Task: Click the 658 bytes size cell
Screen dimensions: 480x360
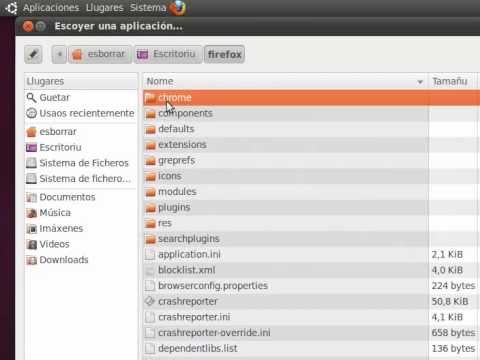Action: tap(453, 333)
